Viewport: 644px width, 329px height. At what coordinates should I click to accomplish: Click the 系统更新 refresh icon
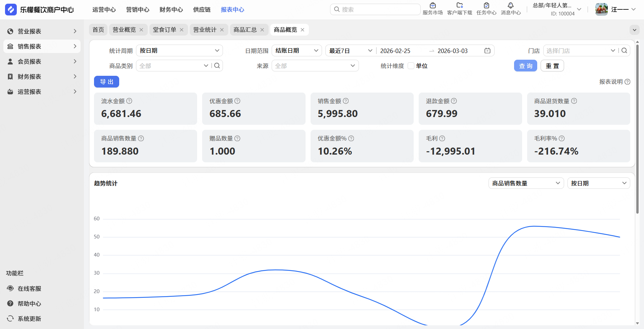(10, 319)
